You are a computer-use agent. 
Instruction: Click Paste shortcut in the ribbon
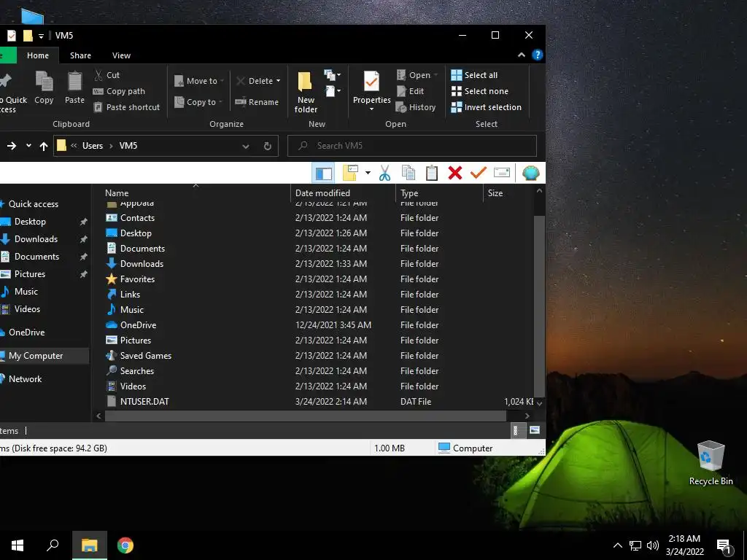[127, 107]
